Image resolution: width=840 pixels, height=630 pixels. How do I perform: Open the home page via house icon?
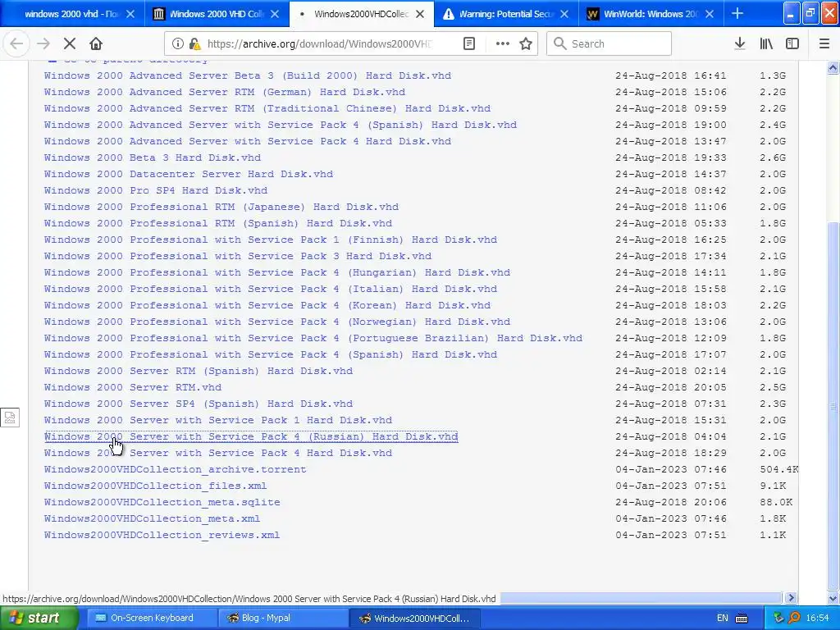96,43
